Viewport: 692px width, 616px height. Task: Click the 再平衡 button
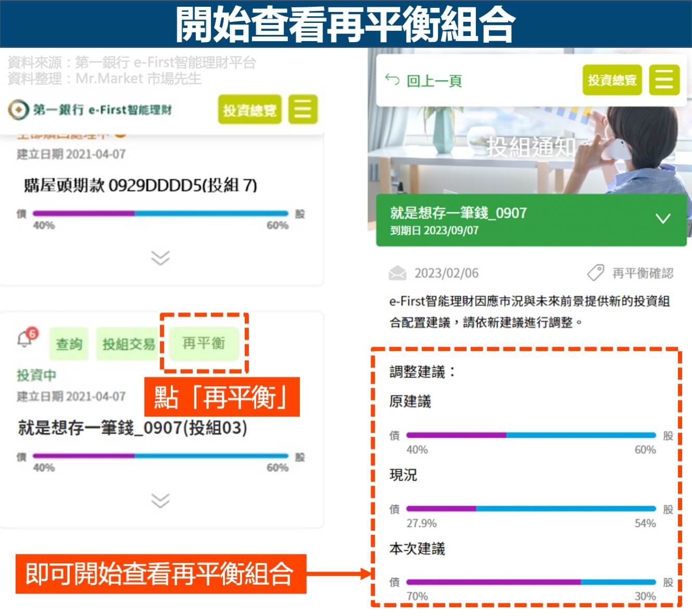[x=204, y=343]
